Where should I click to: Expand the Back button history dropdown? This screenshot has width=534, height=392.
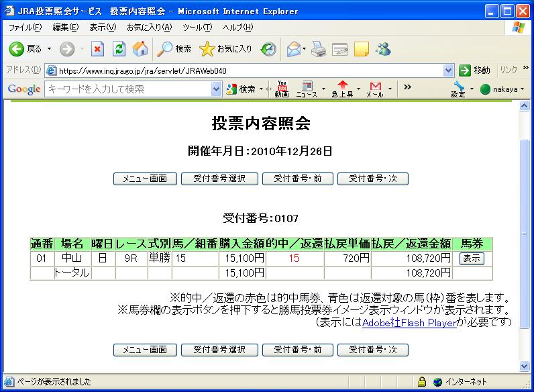[50, 49]
